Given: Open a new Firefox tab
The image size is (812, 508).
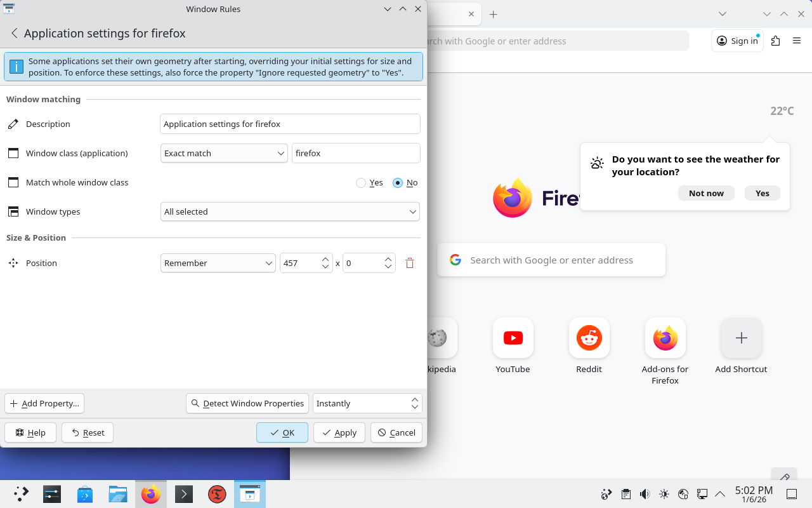Looking at the screenshot, I should point(493,14).
